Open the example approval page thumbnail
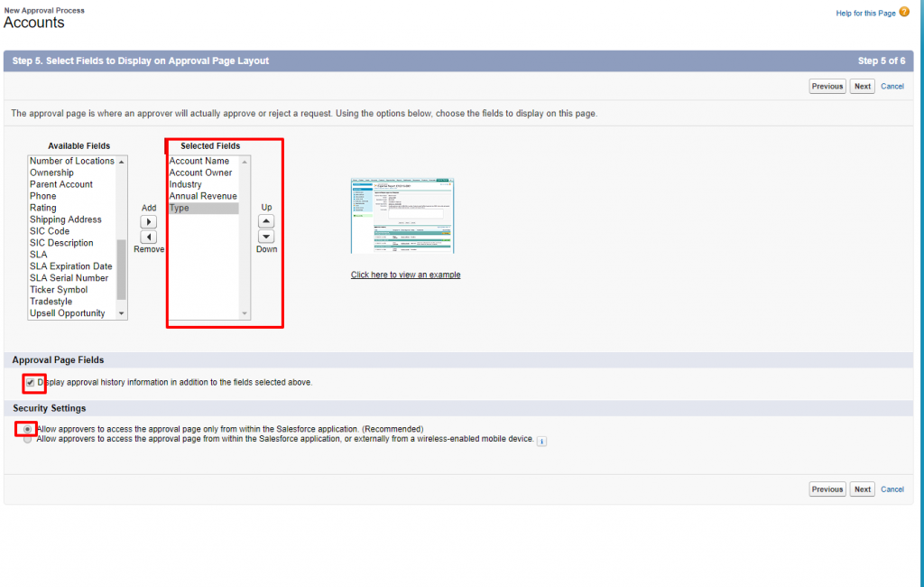This screenshot has width=924, height=587. click(402, 216)
